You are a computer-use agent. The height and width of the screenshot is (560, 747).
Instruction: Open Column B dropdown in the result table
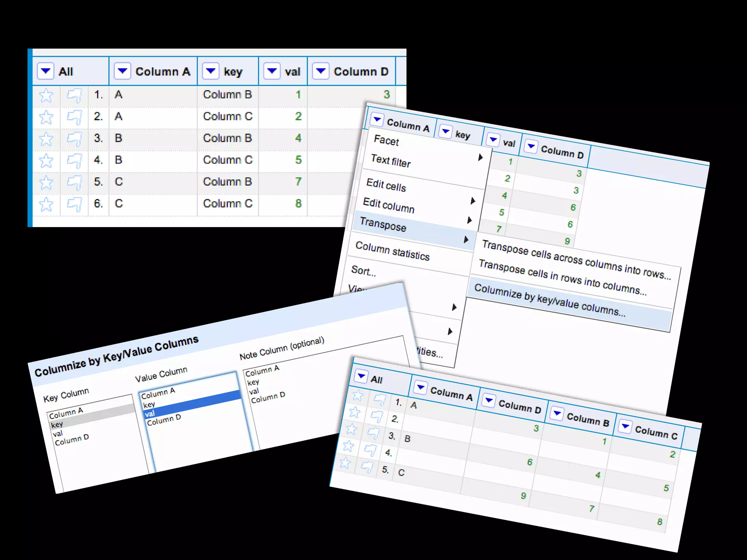pyautogui.click(x=557, y=414)
